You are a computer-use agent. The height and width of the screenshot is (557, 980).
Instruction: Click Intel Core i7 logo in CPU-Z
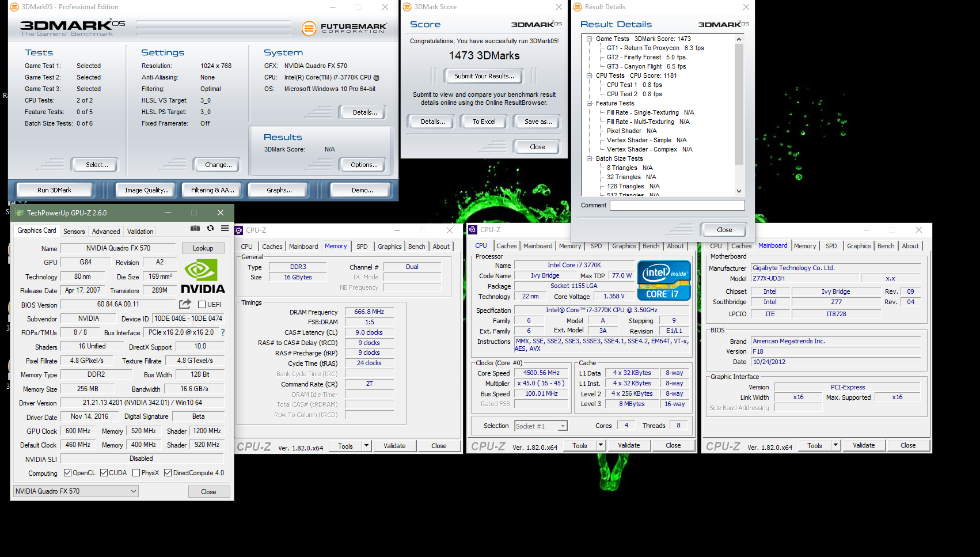(x=664, y=281)
